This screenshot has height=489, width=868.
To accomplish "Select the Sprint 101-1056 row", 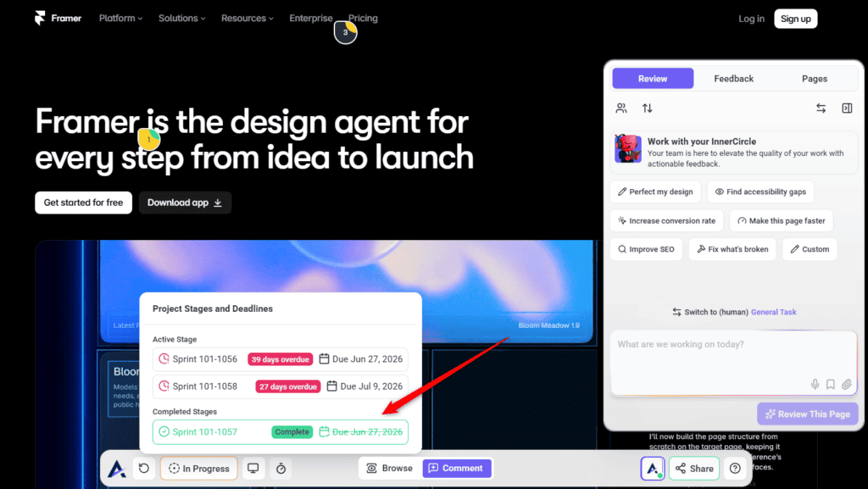I will tap(280, 359).
